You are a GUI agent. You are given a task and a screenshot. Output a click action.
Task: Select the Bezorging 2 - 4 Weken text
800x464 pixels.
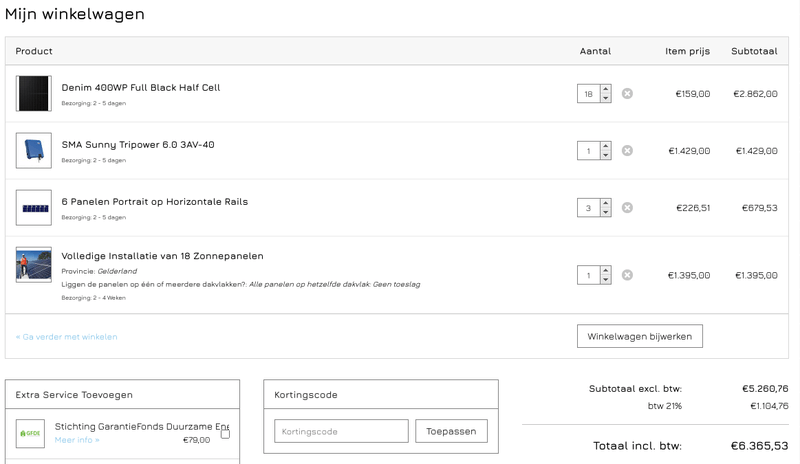coord(93,298)
